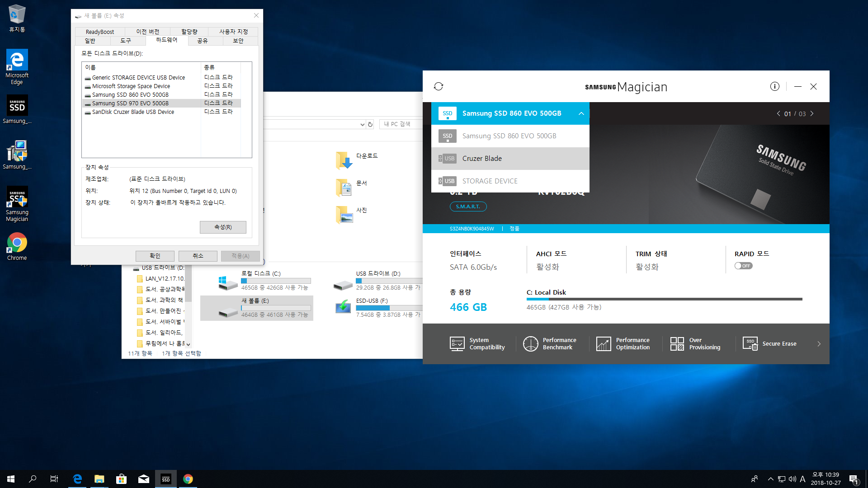
Task: Select Cruzer Blade USB drive in dropdown
Action: coord(510,159)
